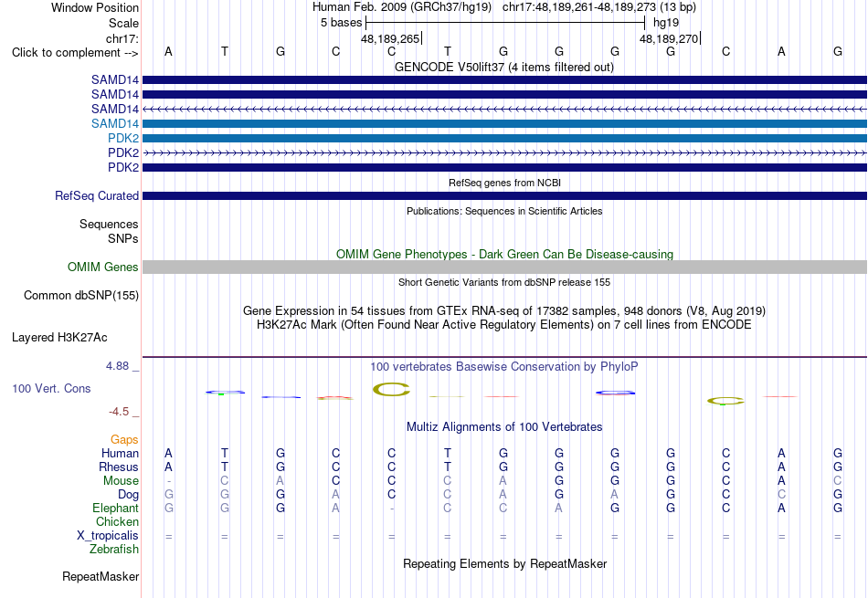The height and width of the screenshot is (598, 868).
Task: Open the GTEx Gene Expression track title
Action: click(504, 311)
